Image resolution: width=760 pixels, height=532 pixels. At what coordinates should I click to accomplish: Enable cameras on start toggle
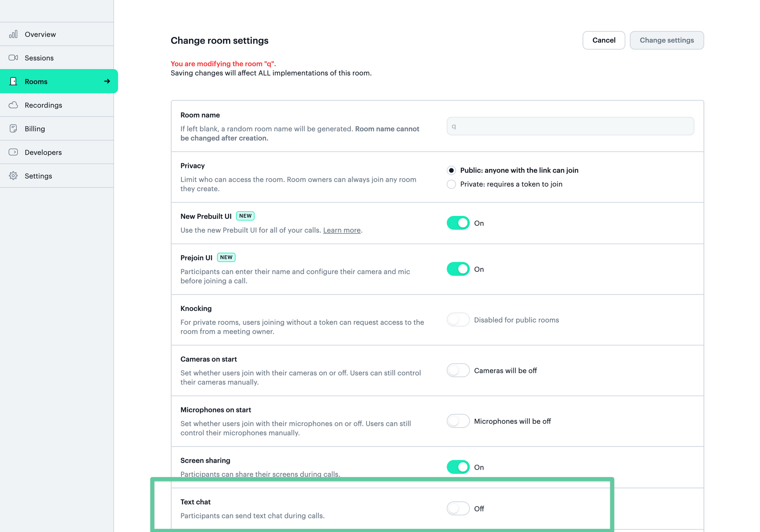458,370
